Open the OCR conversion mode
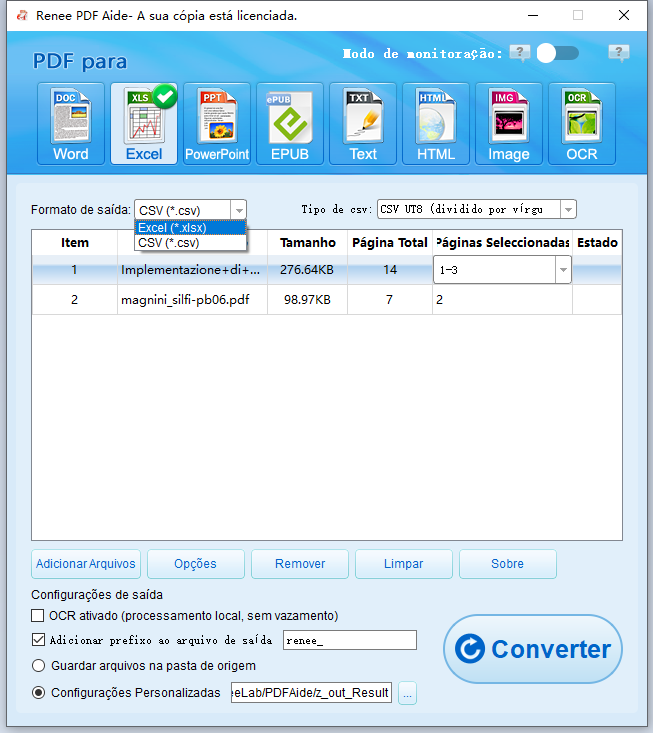 coord(581,124)
